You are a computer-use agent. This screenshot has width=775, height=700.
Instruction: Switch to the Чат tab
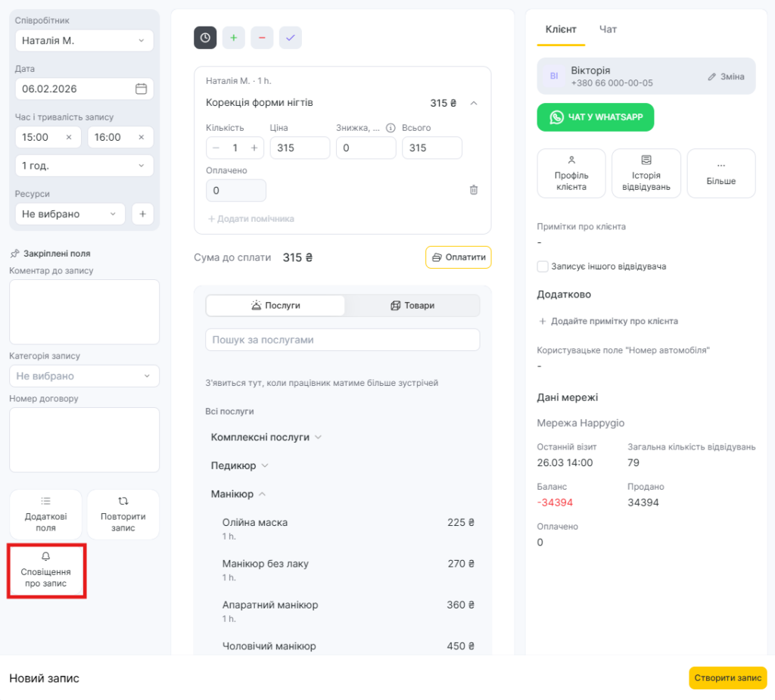608,30
